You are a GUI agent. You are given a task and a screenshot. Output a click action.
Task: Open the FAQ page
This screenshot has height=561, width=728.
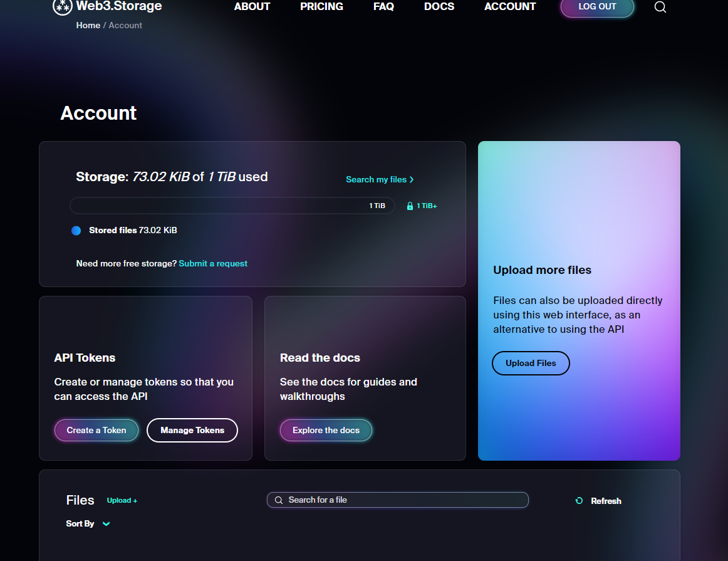tap(383, 6)
